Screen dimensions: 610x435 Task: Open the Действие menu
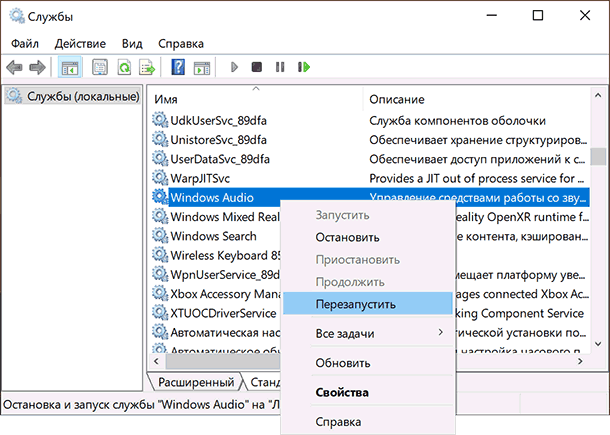pyautogui.click(x=80, y=44)
